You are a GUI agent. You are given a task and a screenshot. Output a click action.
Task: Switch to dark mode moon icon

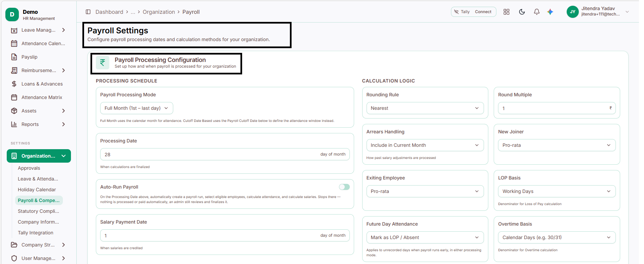coord(522,12)
